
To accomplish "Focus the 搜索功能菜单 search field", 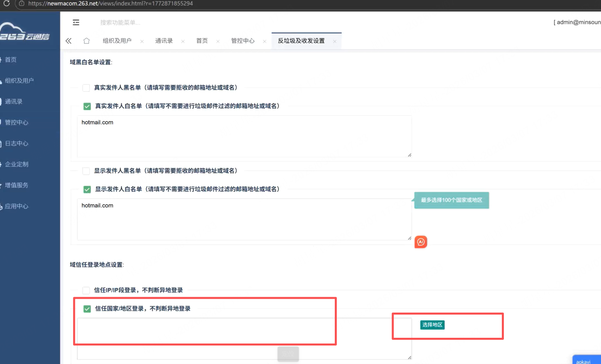I will tap(120, 23).
